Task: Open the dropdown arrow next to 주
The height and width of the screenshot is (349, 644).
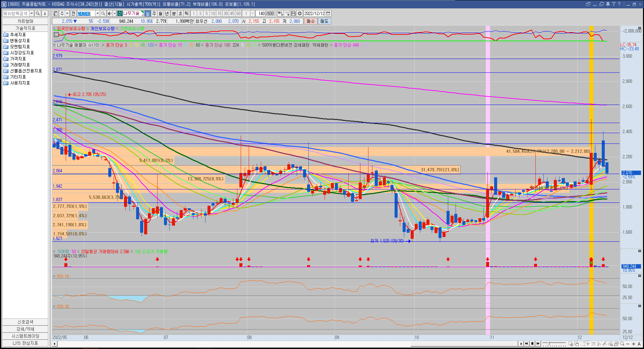Action: pyautogui.click(x=67, y=13)
